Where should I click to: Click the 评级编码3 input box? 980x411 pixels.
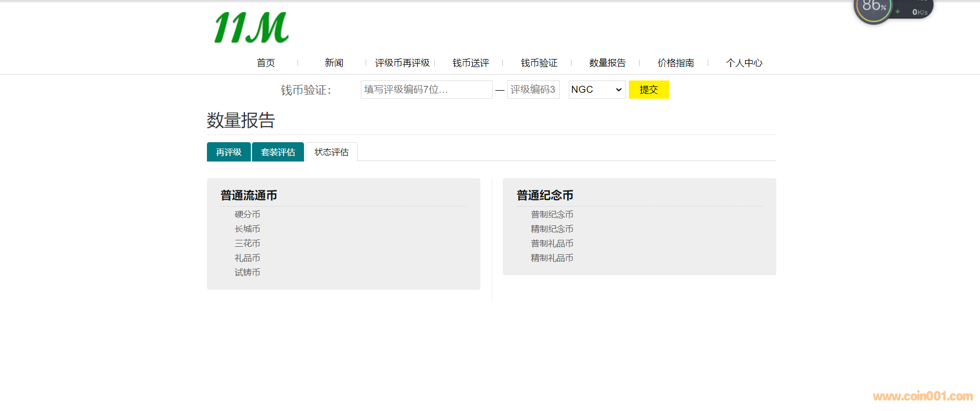pyautogui.click(x=533, y=90)
